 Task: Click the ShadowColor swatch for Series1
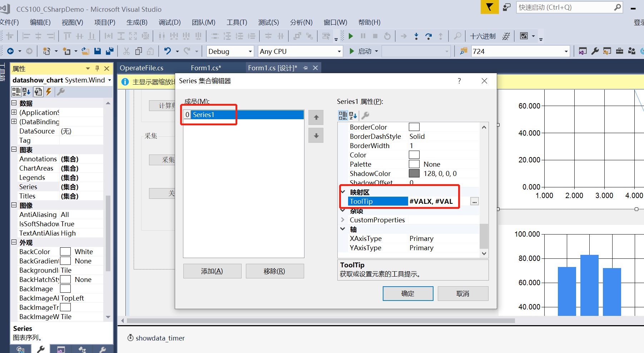pos(414,173)
